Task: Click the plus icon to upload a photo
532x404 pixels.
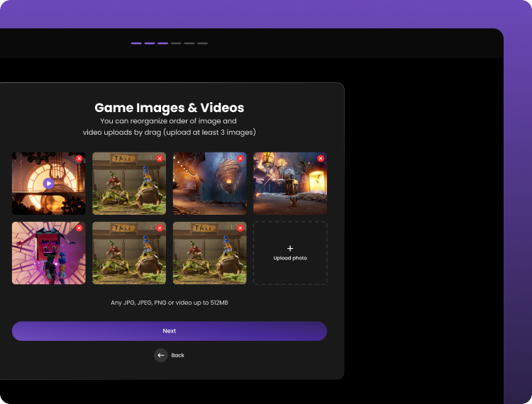Action: click(x=290, y=249)
